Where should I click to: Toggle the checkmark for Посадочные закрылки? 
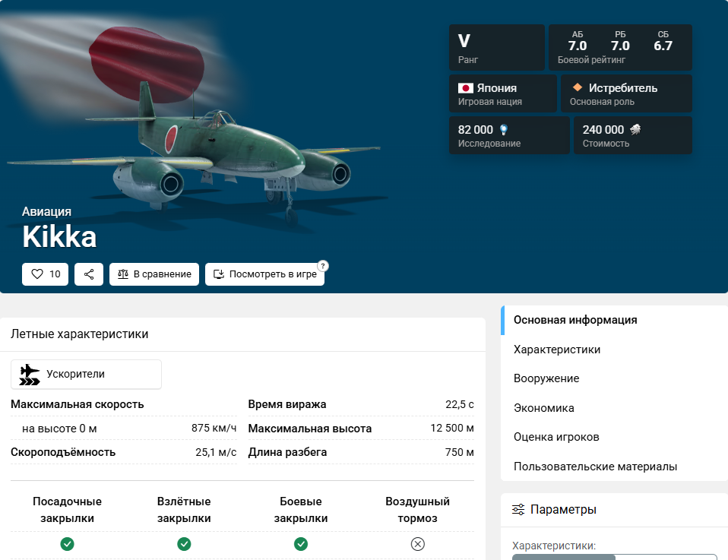(x=67, y=544)
